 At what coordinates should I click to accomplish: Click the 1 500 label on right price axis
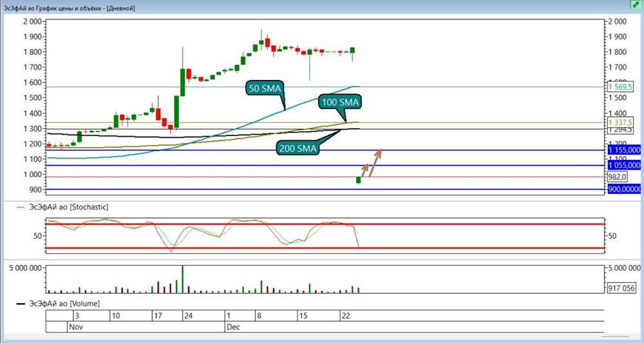coord(618,98)
